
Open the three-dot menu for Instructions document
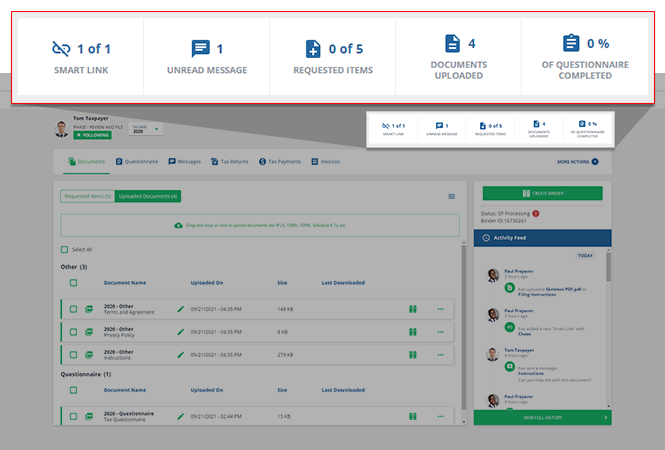(x=440, y=353)
